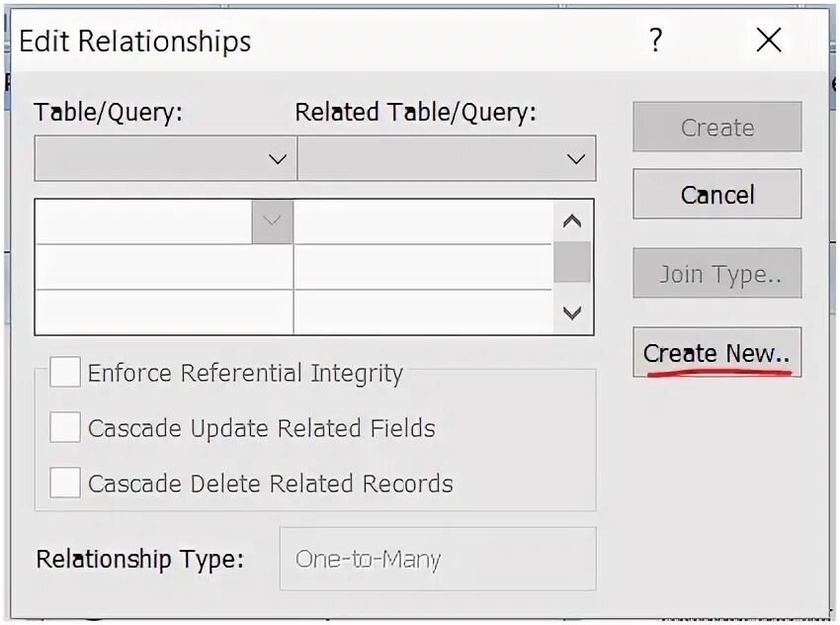Close the Edit Relationships dialog
The width and height of the screenshot is (840, 625).
point(768,41)
